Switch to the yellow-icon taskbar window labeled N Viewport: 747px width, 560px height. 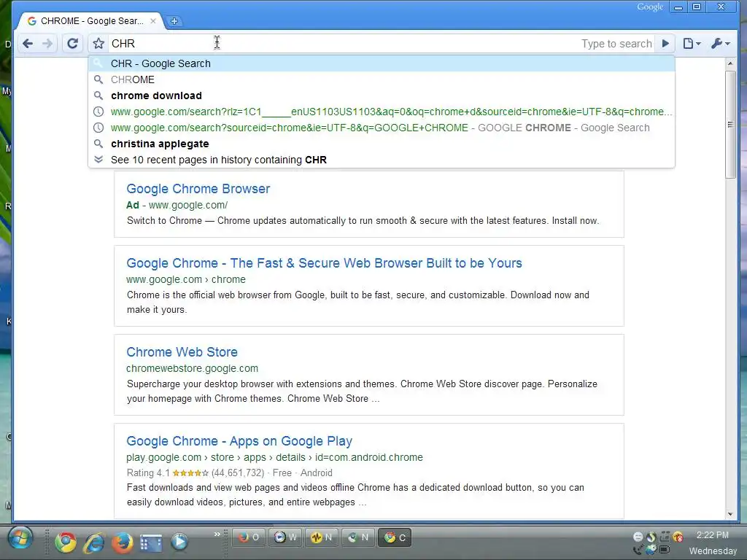(322, 537)
